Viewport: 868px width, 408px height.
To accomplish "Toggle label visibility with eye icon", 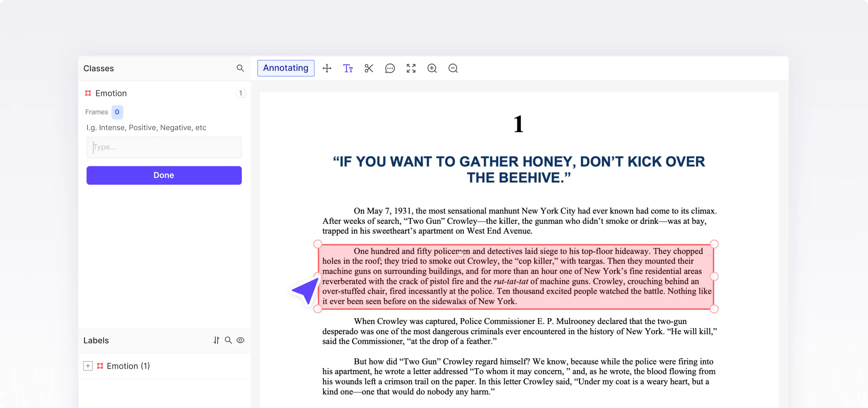I will coord(240,340).
